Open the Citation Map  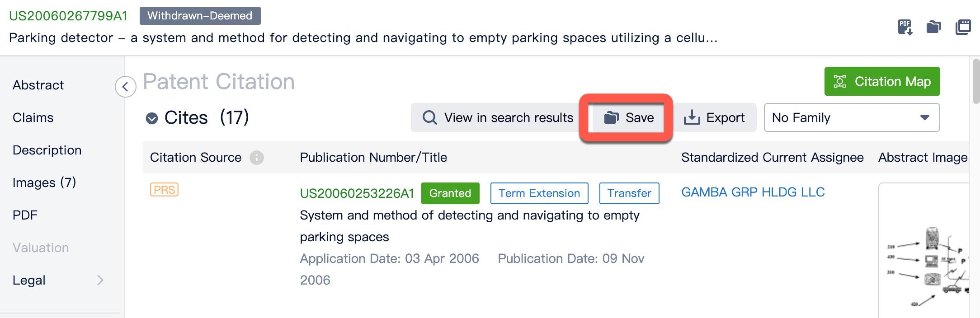click(x=882, y=81)
